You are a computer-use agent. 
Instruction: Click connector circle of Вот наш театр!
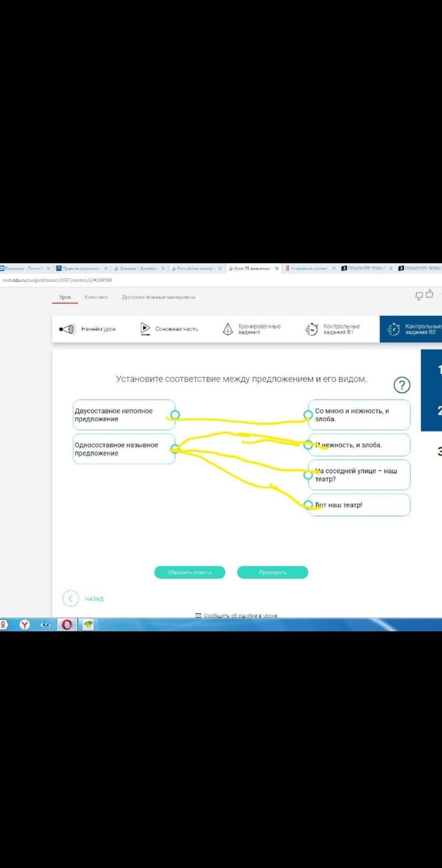point(308,505)
